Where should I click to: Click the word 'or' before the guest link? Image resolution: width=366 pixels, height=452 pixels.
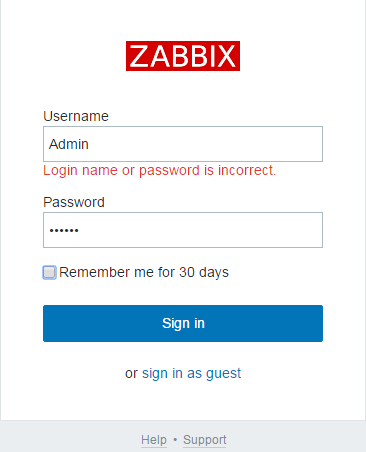[131, 374]
